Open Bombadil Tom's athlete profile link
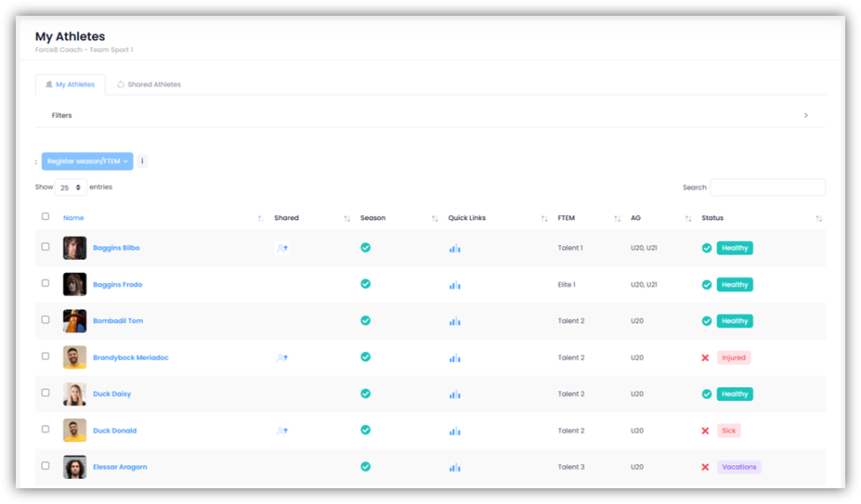The width and height of the screenshot is (861, 504). click(x=118, y=321)
